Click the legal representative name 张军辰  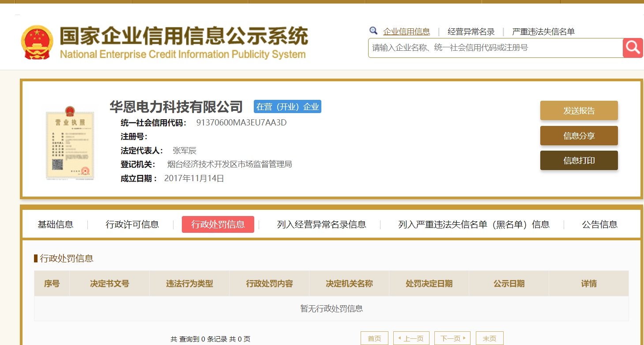tap(185, 151)
